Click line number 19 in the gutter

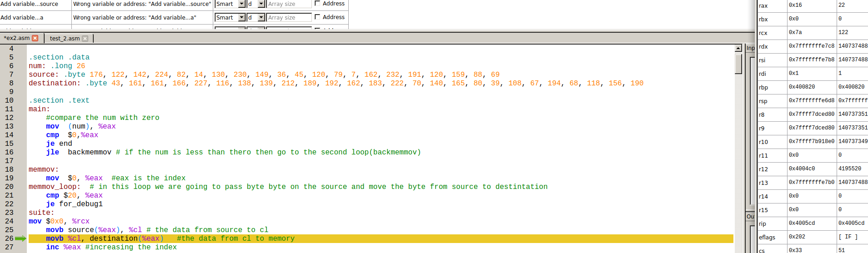(x=9, y=178)
